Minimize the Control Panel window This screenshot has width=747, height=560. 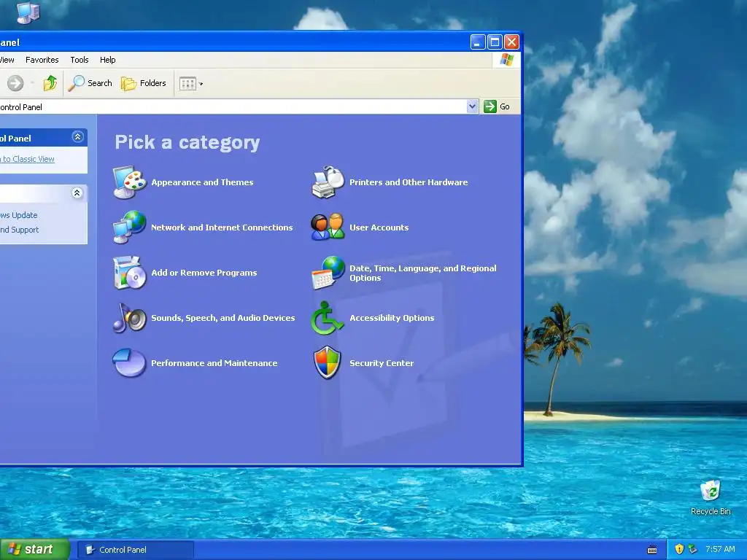coord(478,42)
